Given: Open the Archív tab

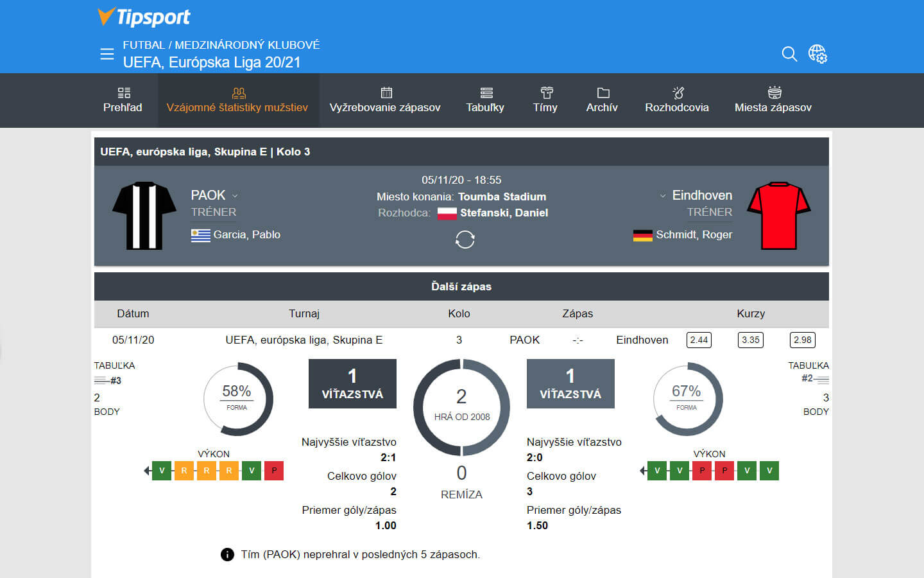Looking at the screenshot, I should (602, 100).
